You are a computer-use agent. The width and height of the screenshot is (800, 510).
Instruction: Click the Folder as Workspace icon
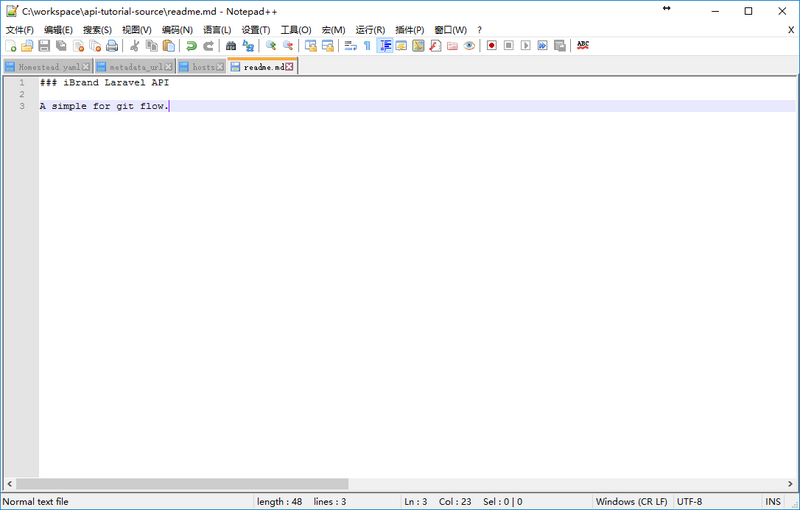[x=453, y=46]
